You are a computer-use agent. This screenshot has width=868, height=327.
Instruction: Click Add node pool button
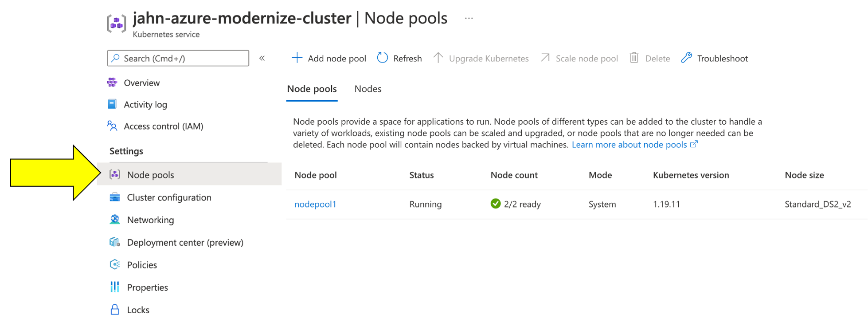pyautogui.click(x=329, y=58)
